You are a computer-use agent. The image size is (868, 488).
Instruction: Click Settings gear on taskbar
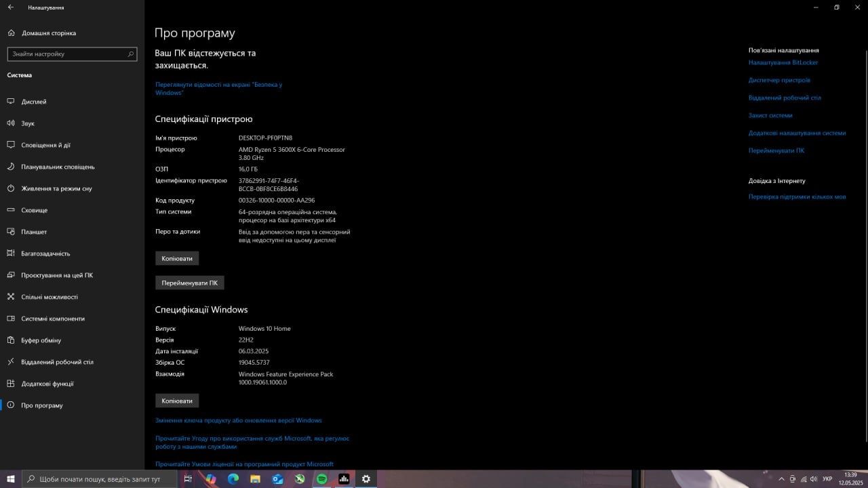pos(366,479)
